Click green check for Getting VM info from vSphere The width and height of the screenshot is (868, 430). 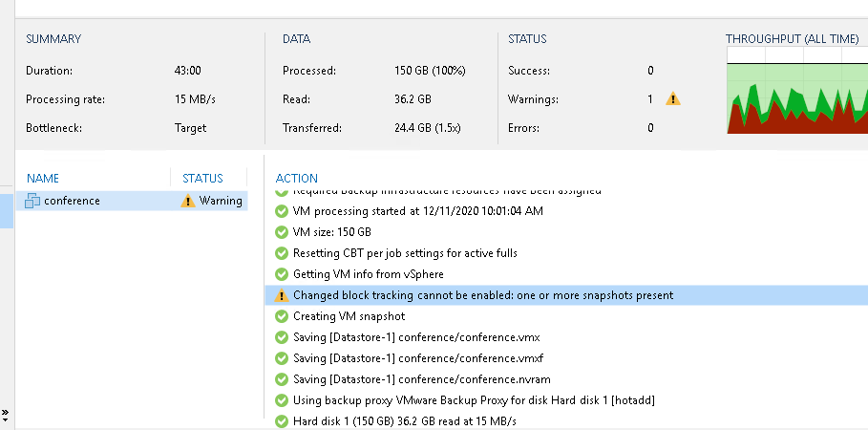(x=281, y=274)
